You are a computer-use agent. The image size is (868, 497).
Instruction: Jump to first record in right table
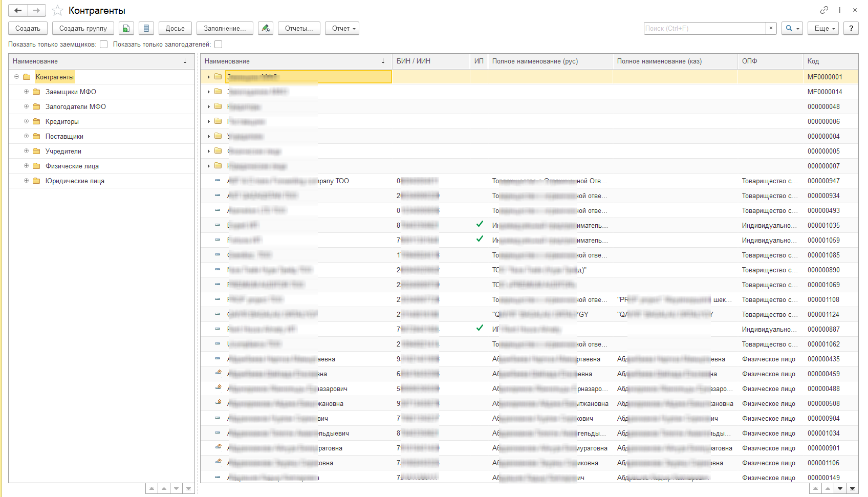tap(815, 489)
